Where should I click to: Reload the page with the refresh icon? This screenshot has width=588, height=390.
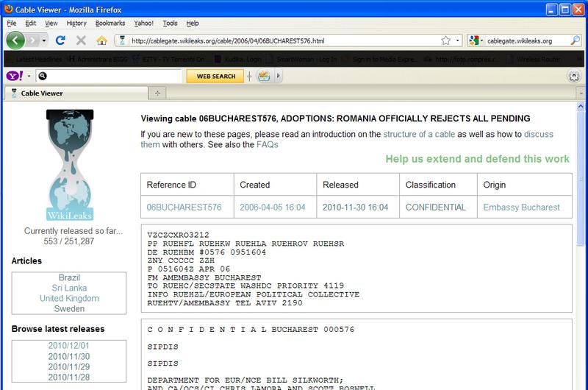(60, 40)
